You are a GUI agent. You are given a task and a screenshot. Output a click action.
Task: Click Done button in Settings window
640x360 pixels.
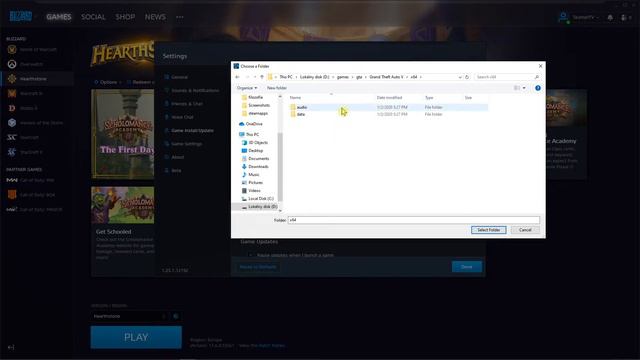(x=467, y=267)
